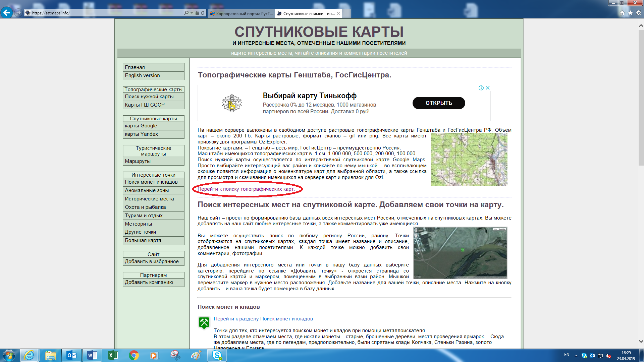Click the muted volume tray icon
Viewport: 644px width, 362px height.
608,356
